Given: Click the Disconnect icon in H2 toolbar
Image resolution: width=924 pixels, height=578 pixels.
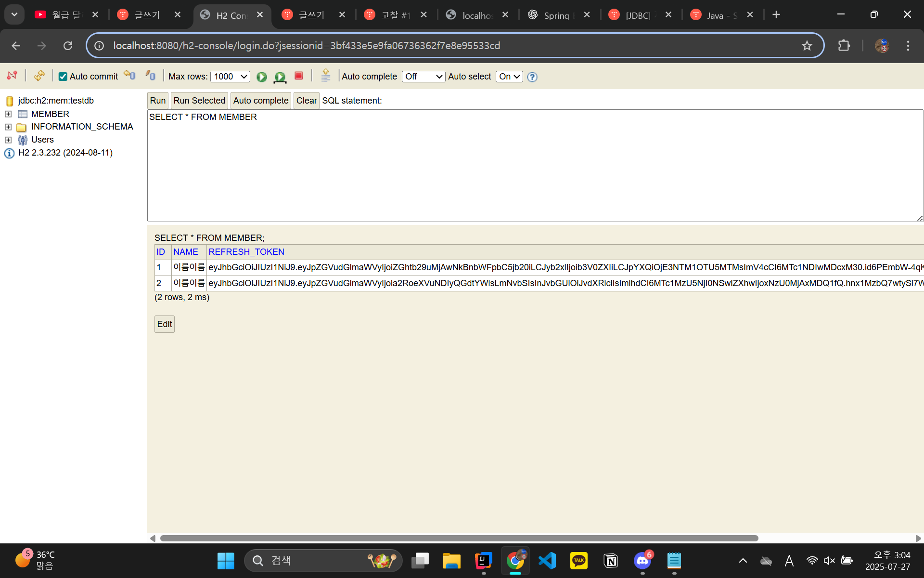Looking at the screenshot, I should coord(12,76).
